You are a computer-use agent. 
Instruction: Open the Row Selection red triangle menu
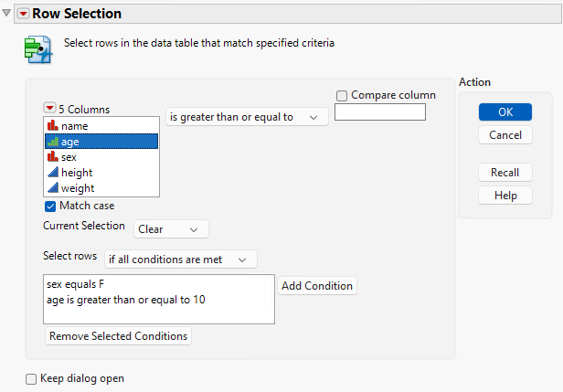click(24, 14)
